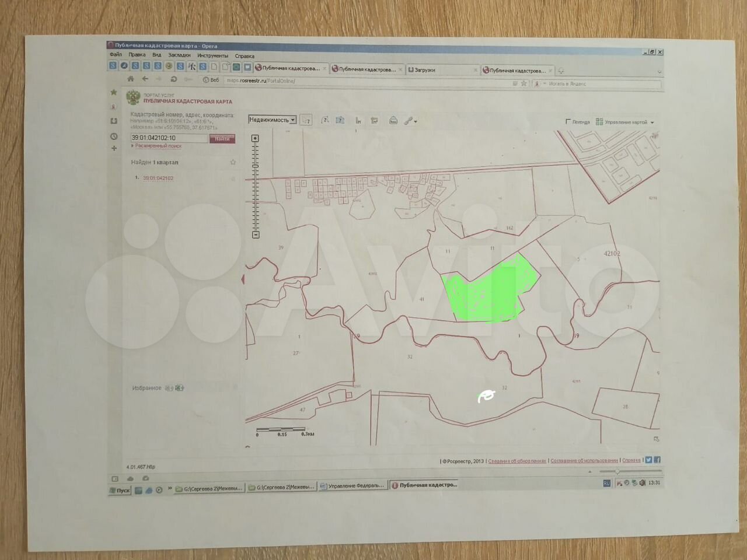This screenshot has width=747, height=560.
Task: Click the map zoom-in plus button
Action: (x=255, y=138)
